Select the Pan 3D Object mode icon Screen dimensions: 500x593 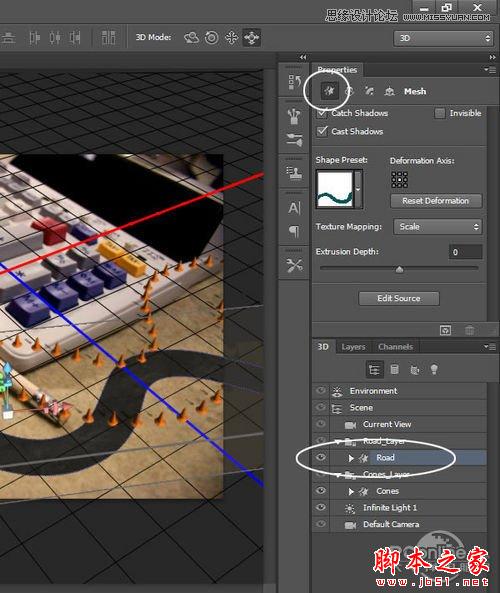pos(231,38)
